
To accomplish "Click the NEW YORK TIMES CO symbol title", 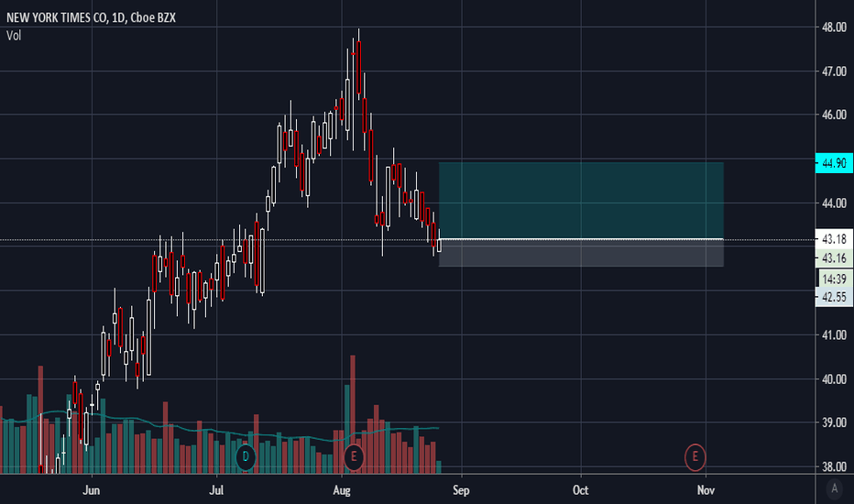I will 57,18.
